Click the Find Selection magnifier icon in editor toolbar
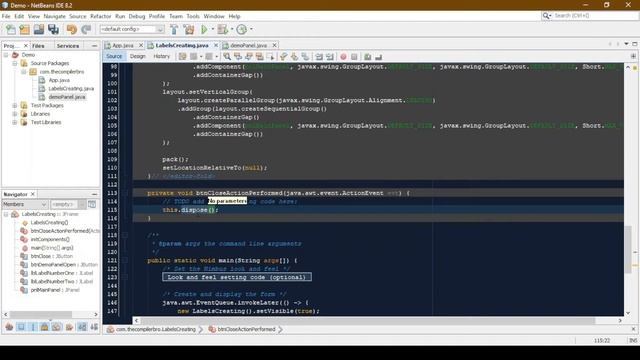The height and width of the screenshot is (360, 640). click(x=227, y=57)
